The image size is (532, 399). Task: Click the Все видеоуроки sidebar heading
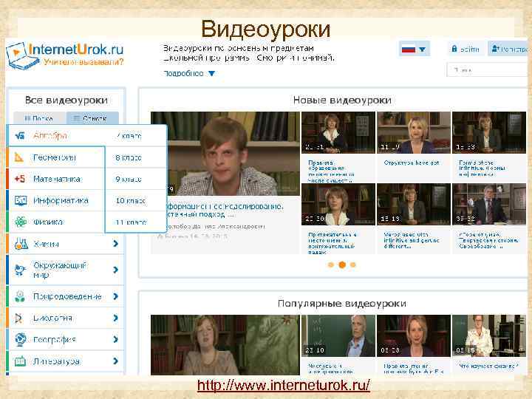click(x=66, y=100)
